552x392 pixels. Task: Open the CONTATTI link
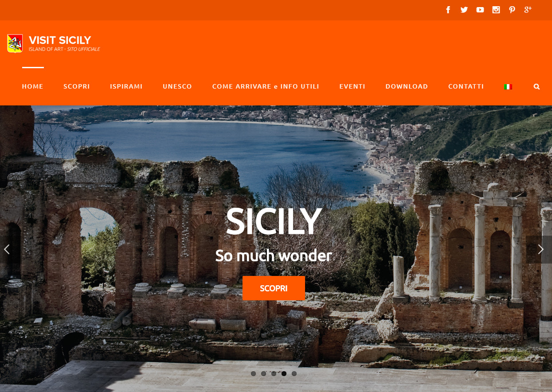click(466, 86)
